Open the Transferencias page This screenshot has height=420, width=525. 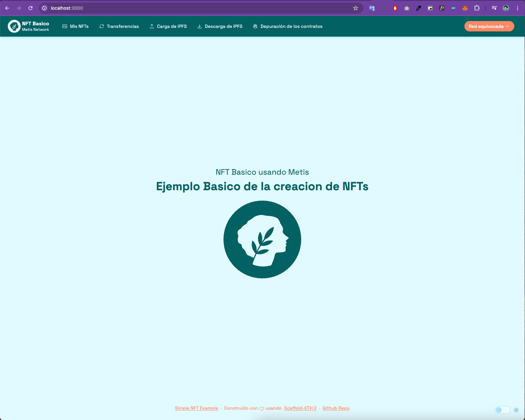[119, 26]
